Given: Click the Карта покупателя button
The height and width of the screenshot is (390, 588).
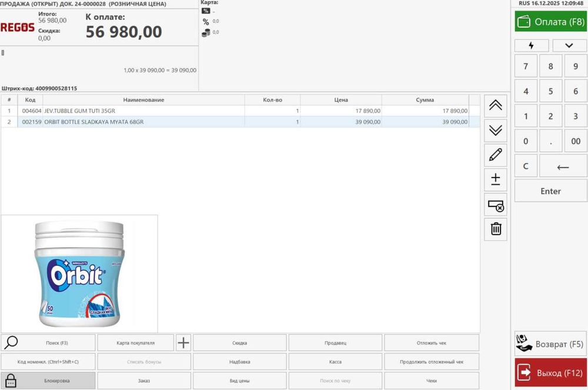Looking at the screenshot, I should pyautogui.click(x=135, y=343).
